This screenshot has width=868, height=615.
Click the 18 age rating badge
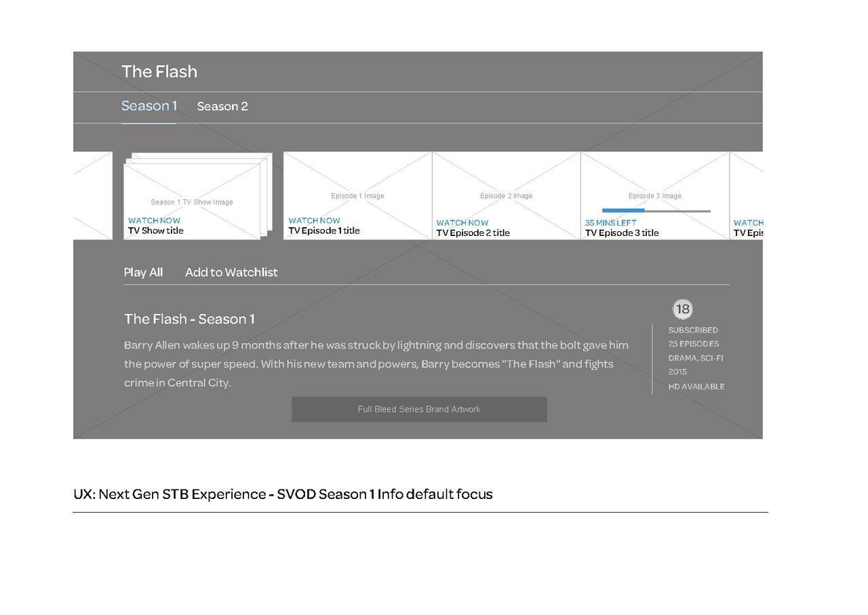coord(682,309)
